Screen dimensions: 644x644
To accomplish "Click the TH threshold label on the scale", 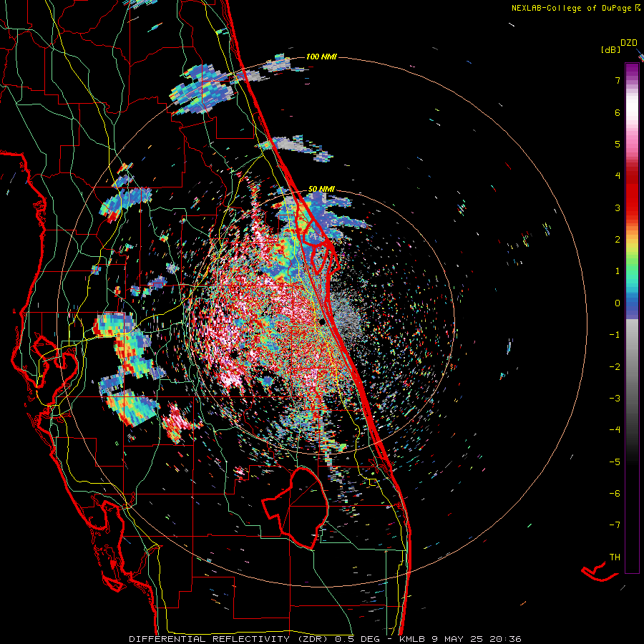I will [x=615, y=557].
